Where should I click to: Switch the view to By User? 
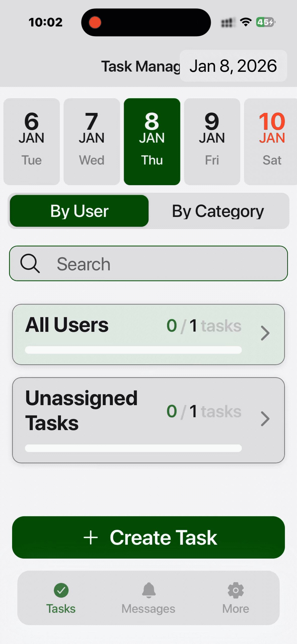point(79,211)
